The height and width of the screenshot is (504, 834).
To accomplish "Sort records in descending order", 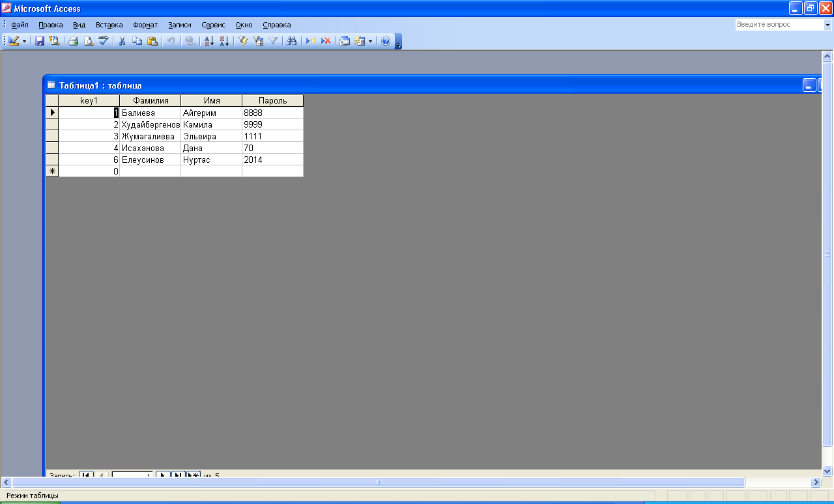I will 223,41.
